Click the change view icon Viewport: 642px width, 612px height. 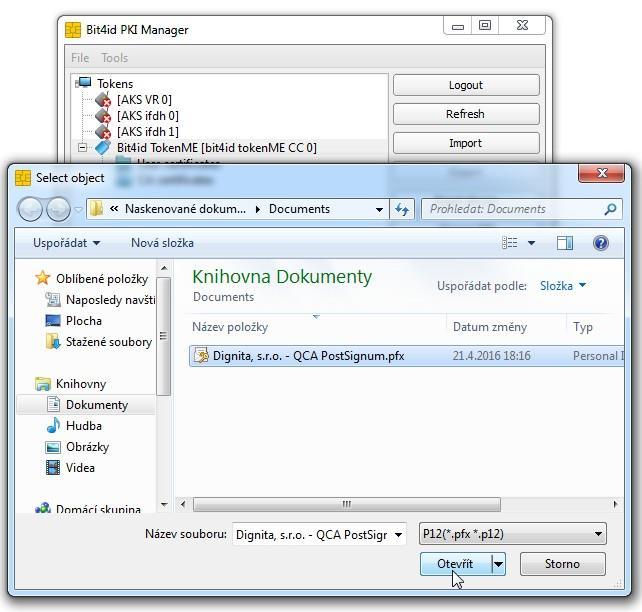point(509,243)
